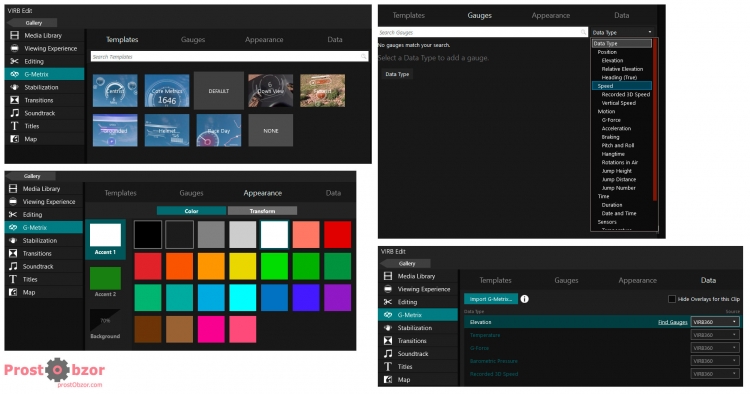Select Editing scissors icon in Data screenshot sidebar
This screenshot has width=750, height=394.
pyautogui.click(x=388, y=302)
